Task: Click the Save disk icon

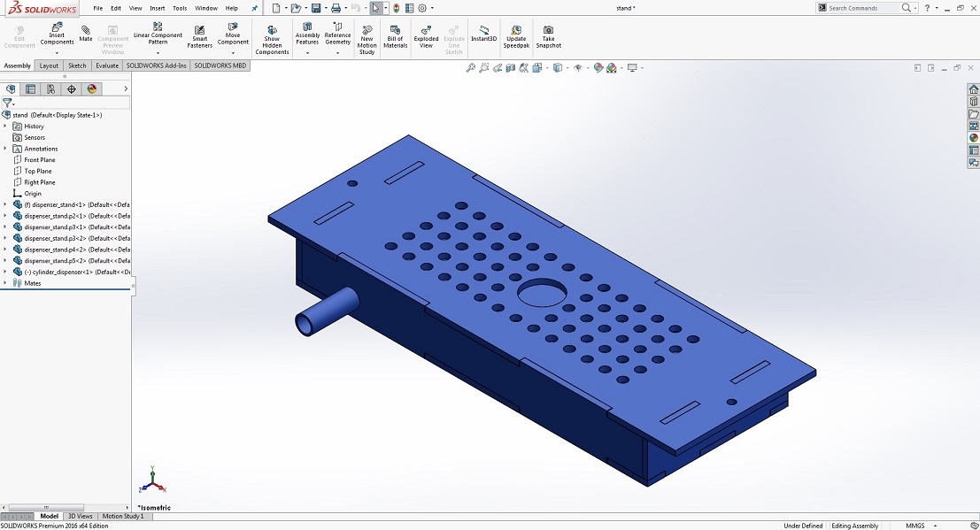Action: tap(316, 8)
